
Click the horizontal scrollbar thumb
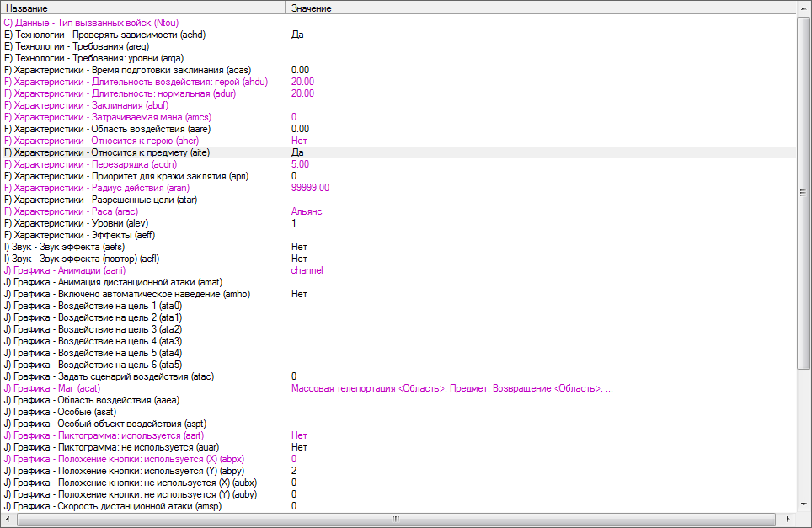click(x=396, y=519)
